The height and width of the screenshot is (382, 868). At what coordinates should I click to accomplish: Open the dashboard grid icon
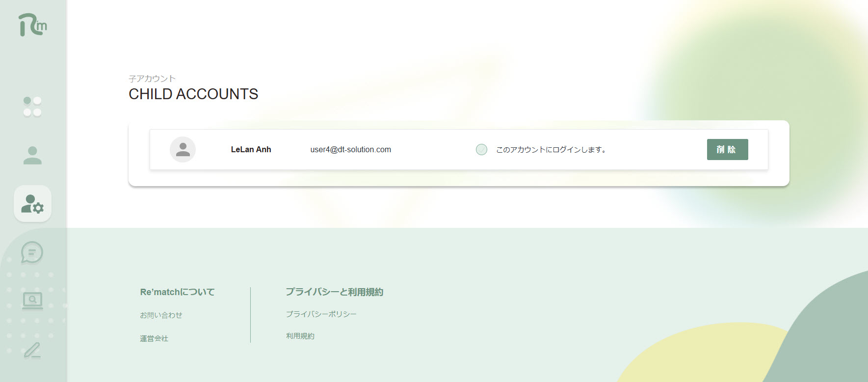[32, 107]
